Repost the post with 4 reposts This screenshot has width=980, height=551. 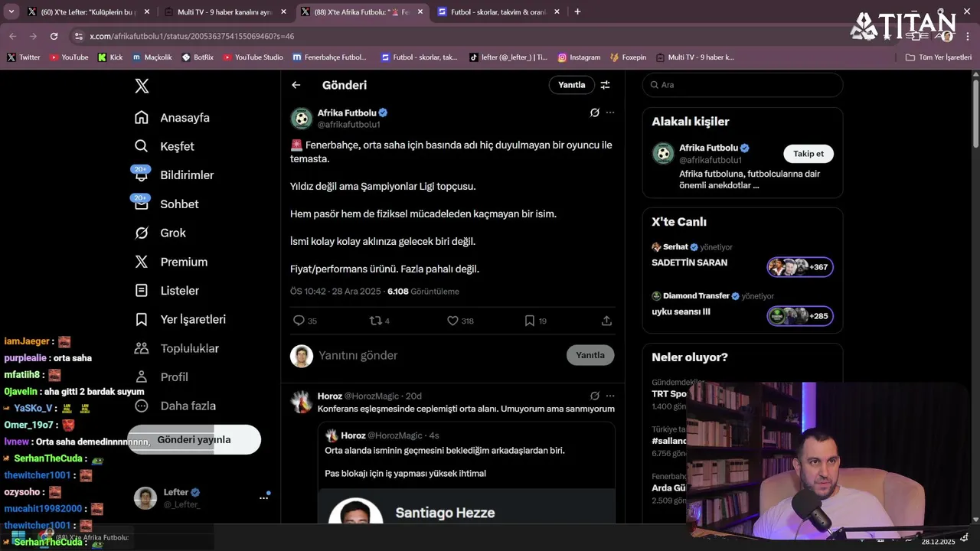(x=380, y=321)
